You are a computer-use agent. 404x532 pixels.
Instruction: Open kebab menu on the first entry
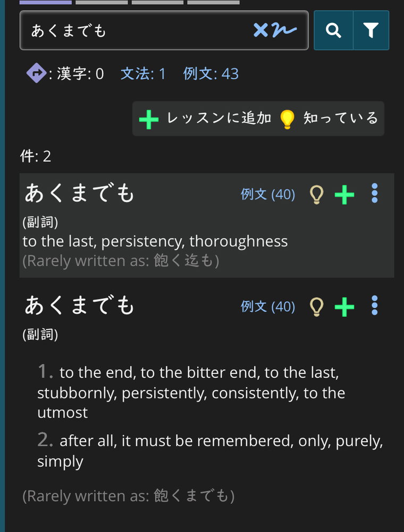374,194
